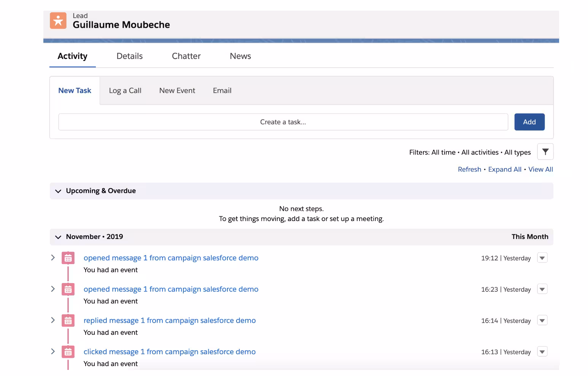Click the Expand All link
The height and width of the screenshot is (376, 588).
coord(504,169)
